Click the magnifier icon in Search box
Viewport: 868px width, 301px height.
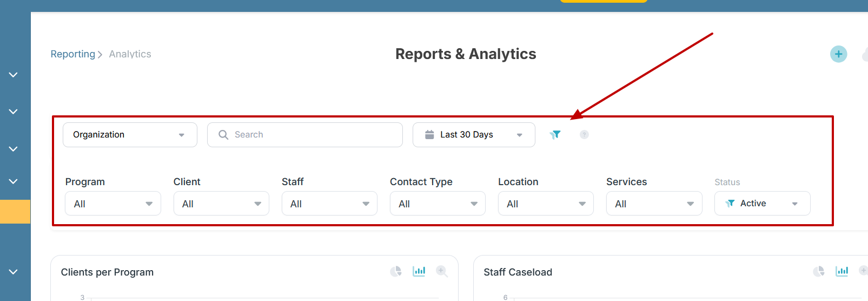coord(223,135)
